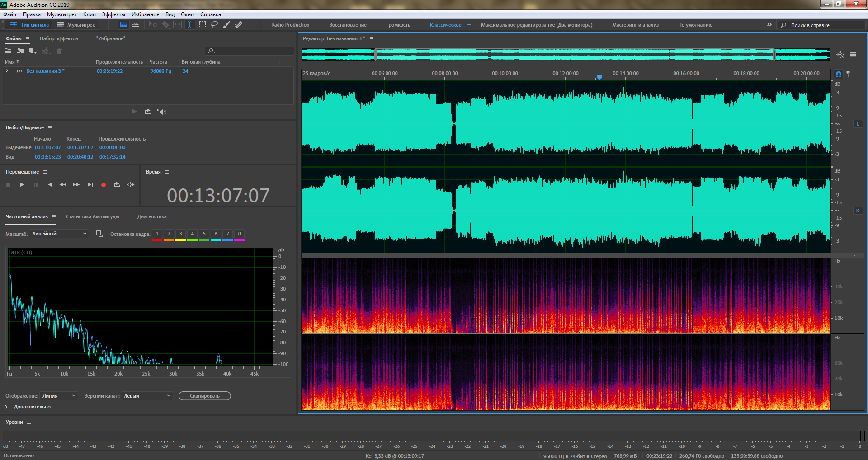Toggle Loop Playback in transport panel
Screen dimensions: 868x460
click(x=117, y=185)
